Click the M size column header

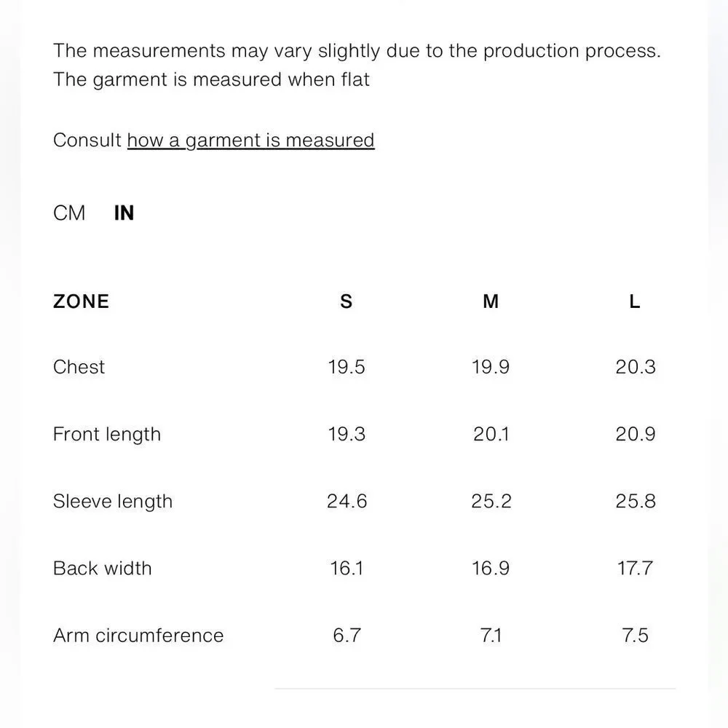pos(491,301)
